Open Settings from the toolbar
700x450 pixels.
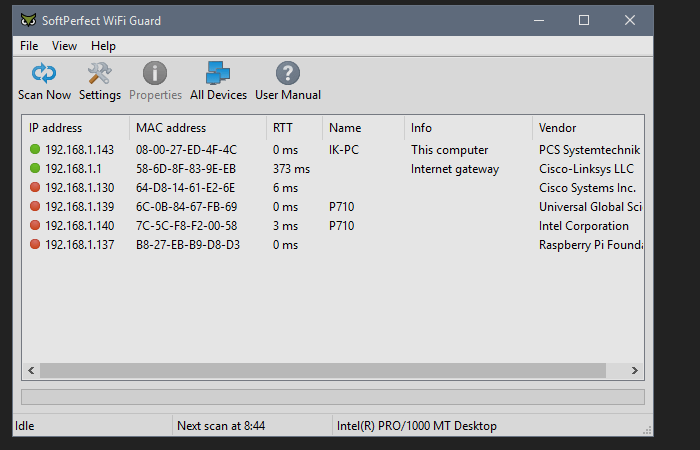(x=100, y=73)
